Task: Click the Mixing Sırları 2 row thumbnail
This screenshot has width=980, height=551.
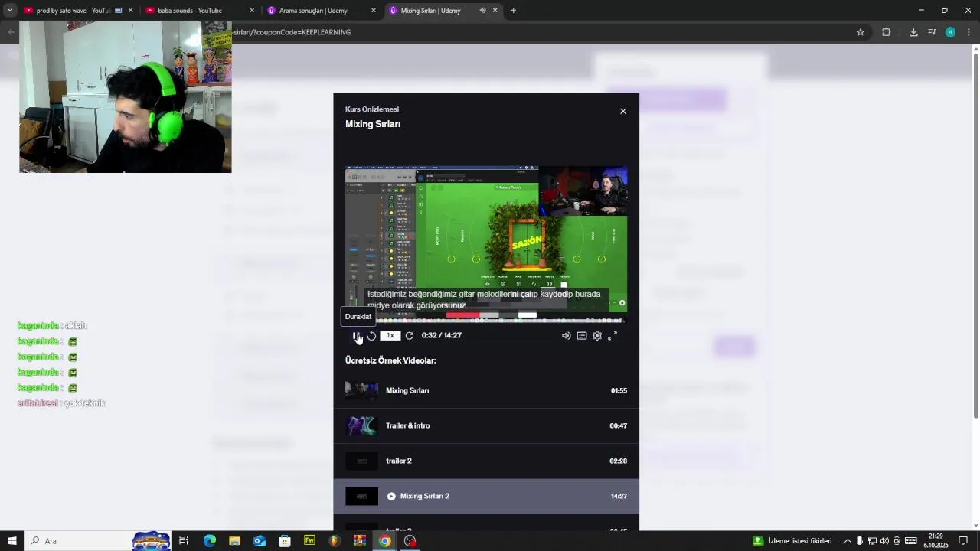Action: [x=362, y=496]
